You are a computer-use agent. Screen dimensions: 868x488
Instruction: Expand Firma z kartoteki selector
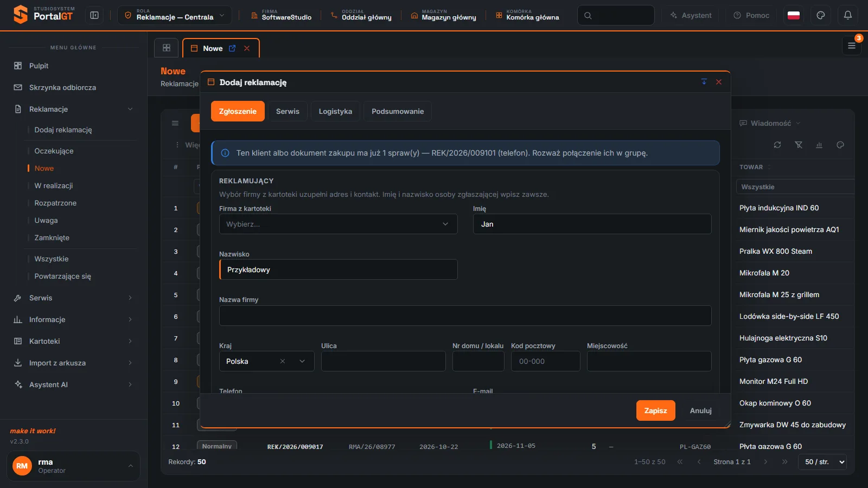coord(338,224)
